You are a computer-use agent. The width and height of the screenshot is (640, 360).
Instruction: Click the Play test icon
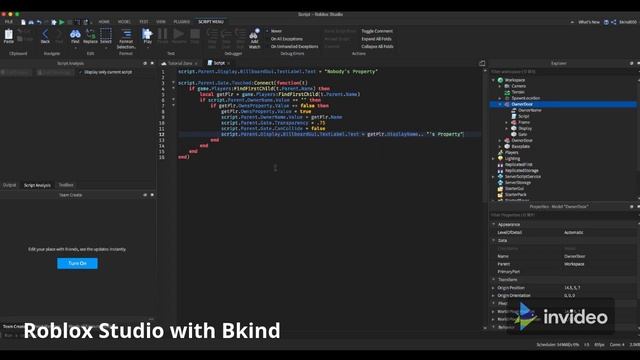click(x=147, y=34)
